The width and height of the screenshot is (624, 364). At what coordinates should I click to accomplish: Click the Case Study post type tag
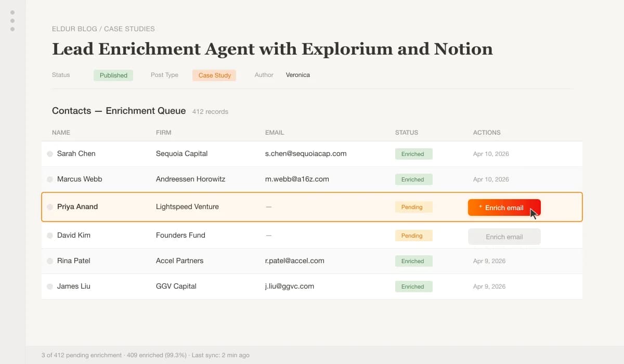[x=214, y=75]
